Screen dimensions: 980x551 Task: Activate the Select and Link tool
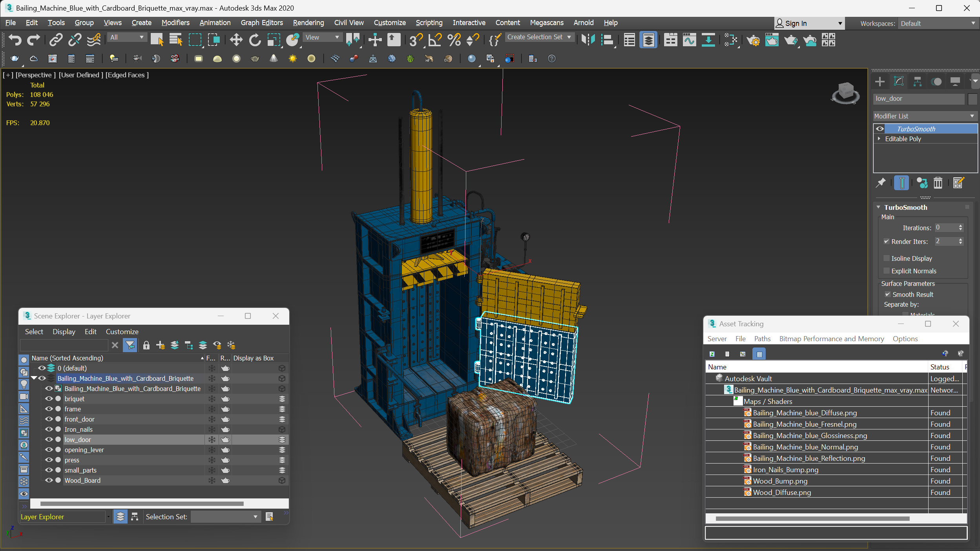click(56, 40)
